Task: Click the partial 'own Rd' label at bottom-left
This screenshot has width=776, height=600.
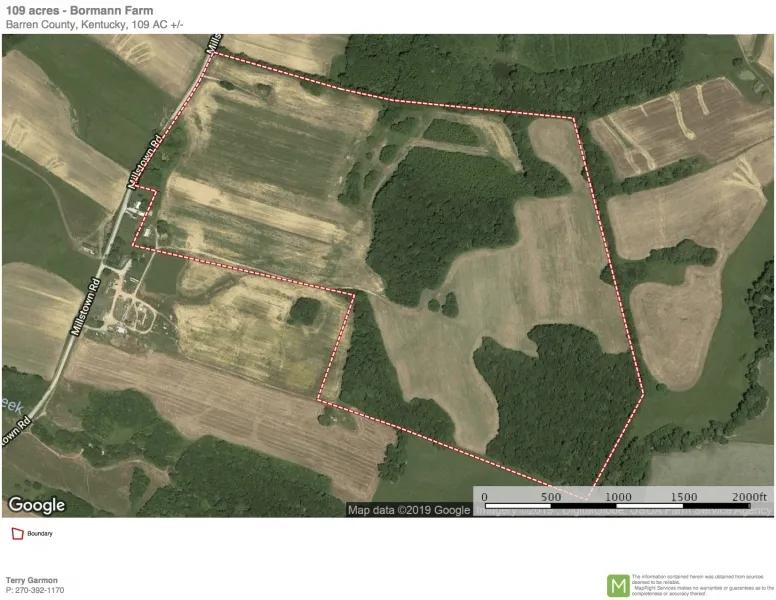Action: [x=16, y=432]
